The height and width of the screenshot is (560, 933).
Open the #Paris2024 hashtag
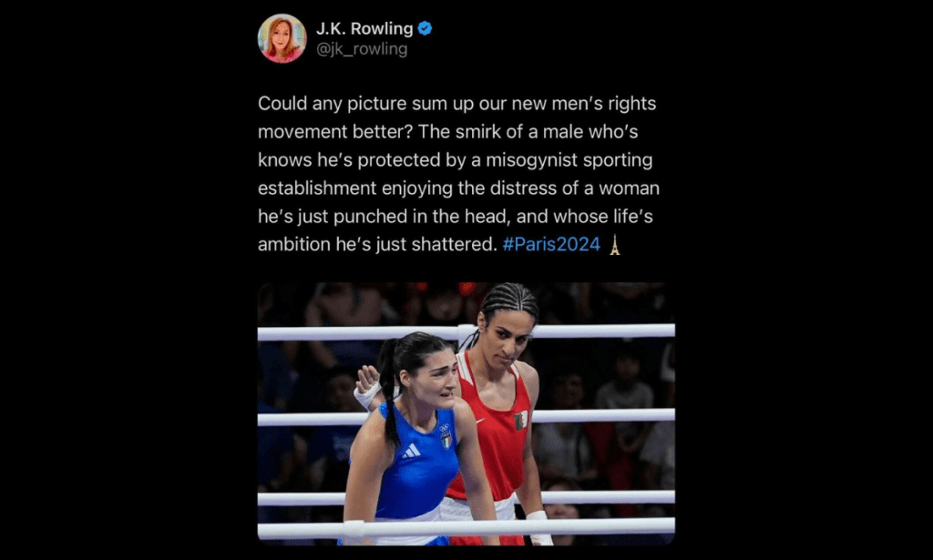coord(551,244)
